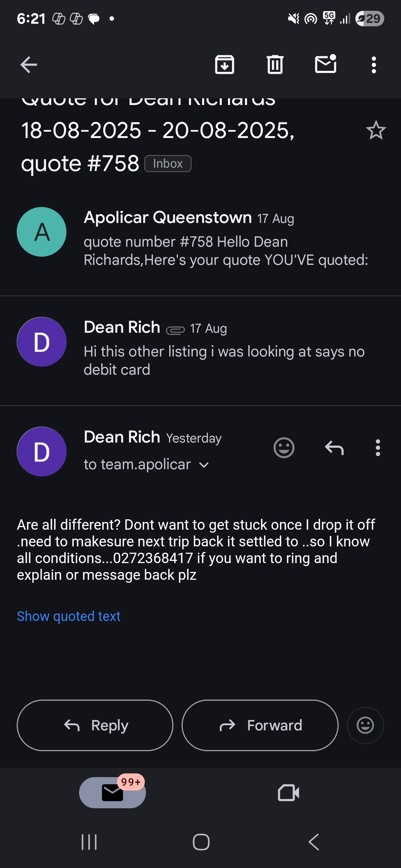Switch to the Mail tab
This screenshot has height=868, width=401.
113,793
